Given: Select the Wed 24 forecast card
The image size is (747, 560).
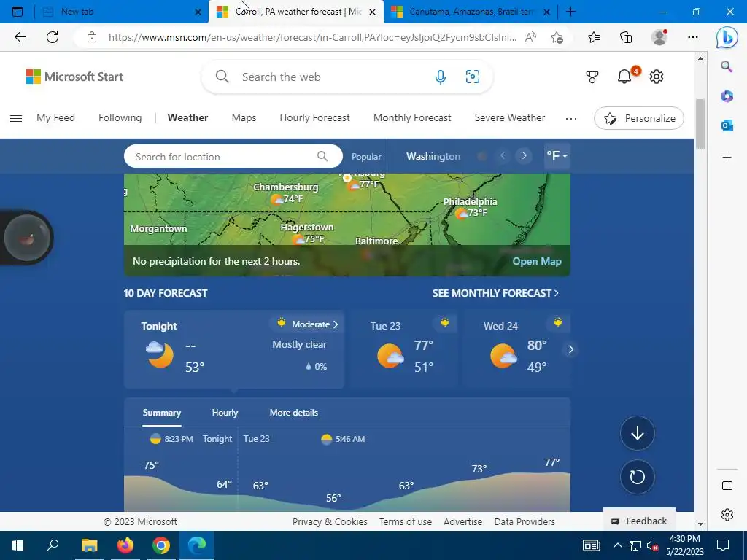Looking at the screenshot, I should coord(516,348).
